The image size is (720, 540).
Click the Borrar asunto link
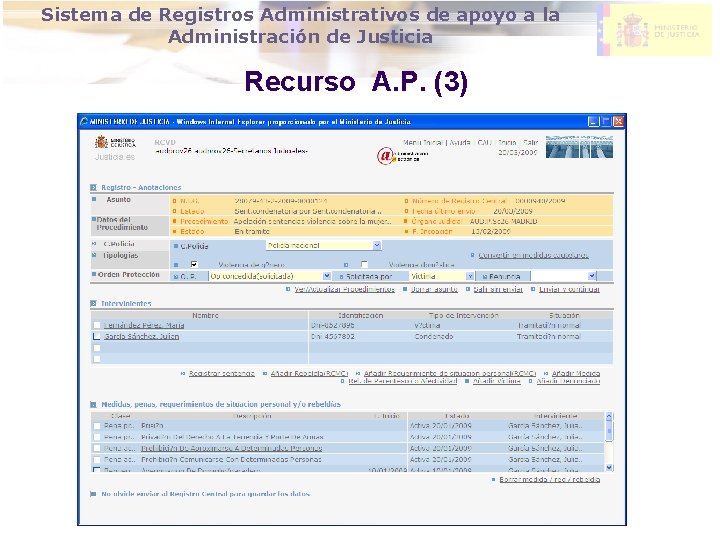434,289
